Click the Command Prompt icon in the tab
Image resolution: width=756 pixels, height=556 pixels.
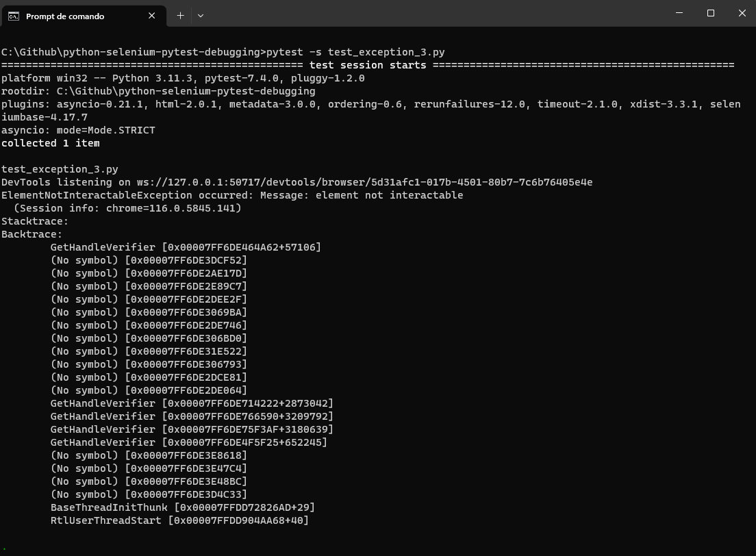tap(14, 16)
